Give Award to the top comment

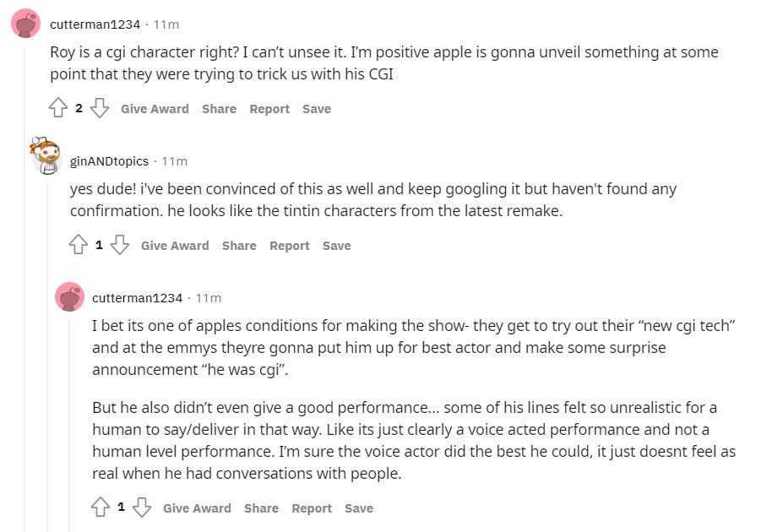155,109
